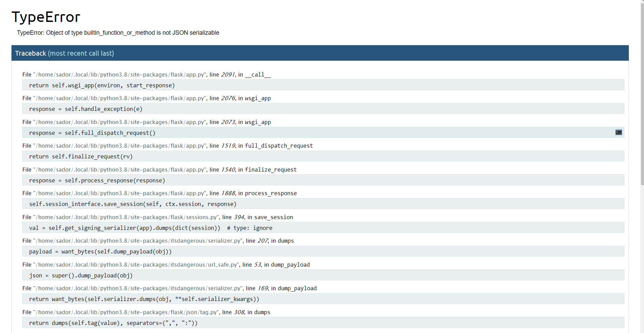
Task: Click the url_safe.py line 53 entry
Action: 166,265
